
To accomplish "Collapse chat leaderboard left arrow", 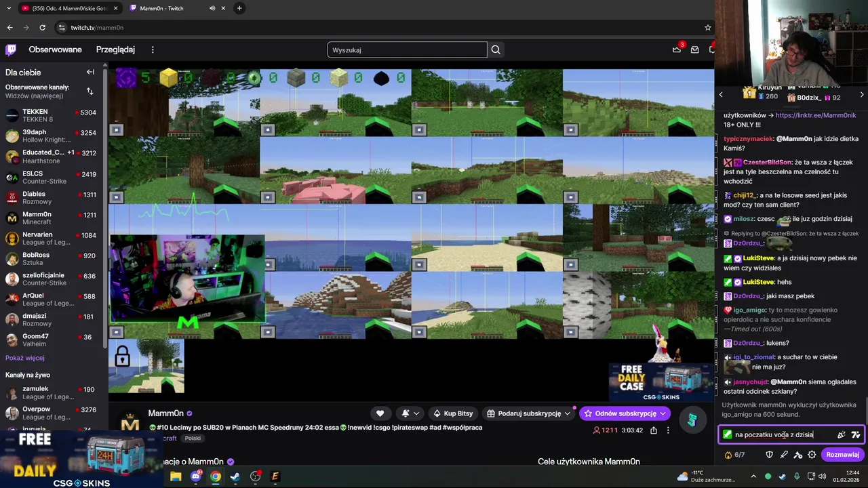I will coord(722,95).
